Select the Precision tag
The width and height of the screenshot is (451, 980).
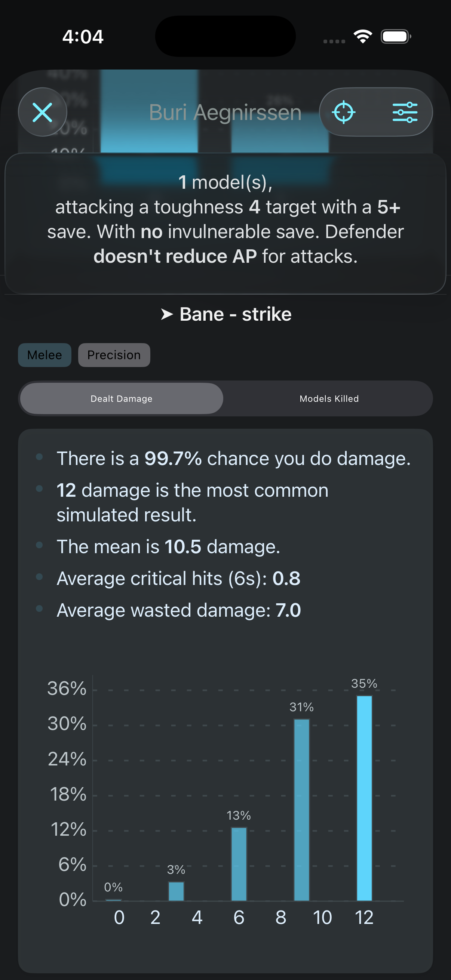pos(114,355)
